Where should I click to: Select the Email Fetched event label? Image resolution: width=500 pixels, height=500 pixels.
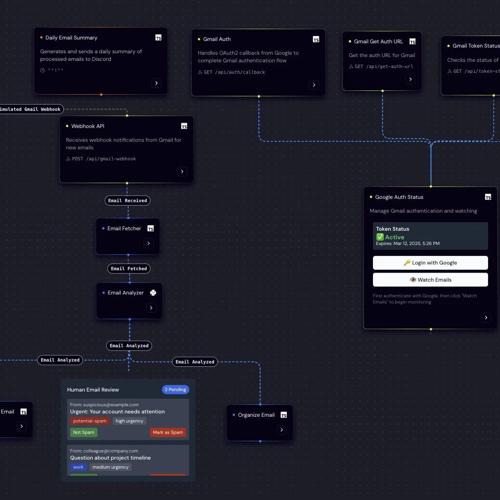click(129, 268)
